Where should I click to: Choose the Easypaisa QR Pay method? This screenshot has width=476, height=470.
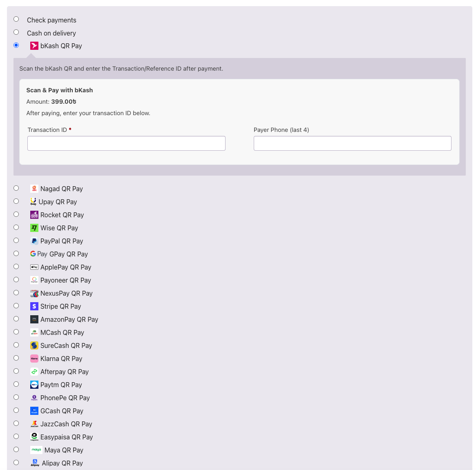point(16,436)
